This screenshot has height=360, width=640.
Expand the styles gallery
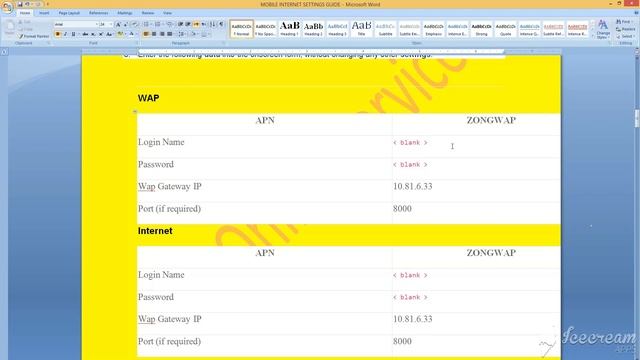(x=593, y=36)
